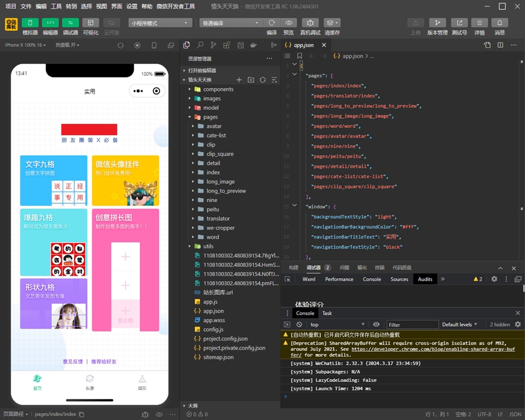Expand the components folder in the tree
Screen dimensions: 525x420
218,89
